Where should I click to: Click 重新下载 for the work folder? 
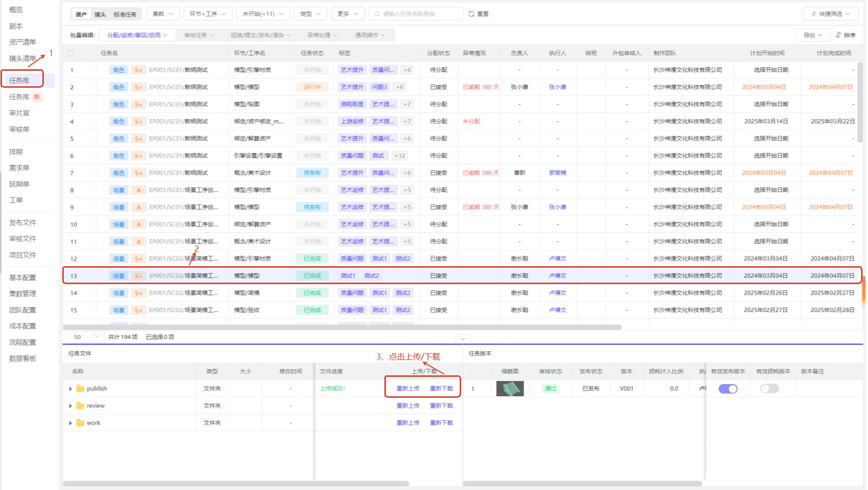[441, 423]
